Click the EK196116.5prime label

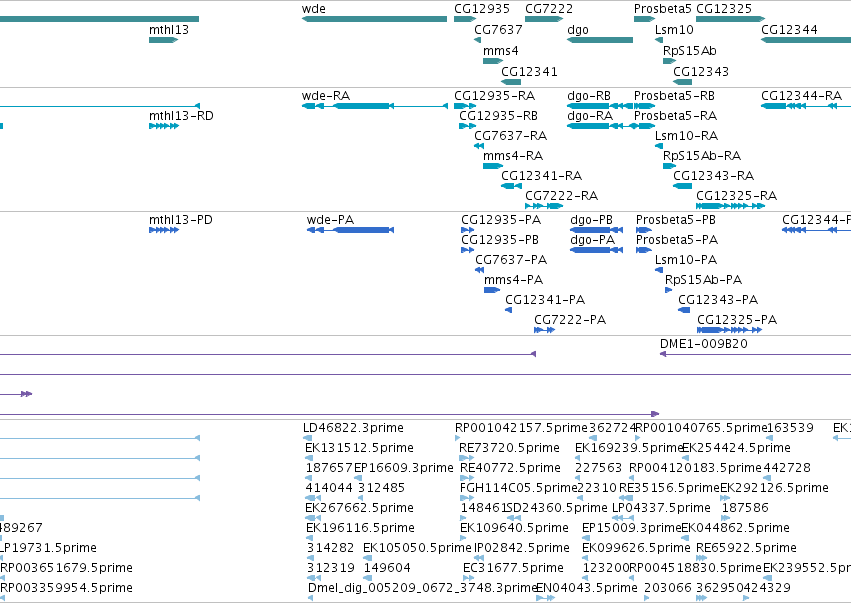[360, 528]
